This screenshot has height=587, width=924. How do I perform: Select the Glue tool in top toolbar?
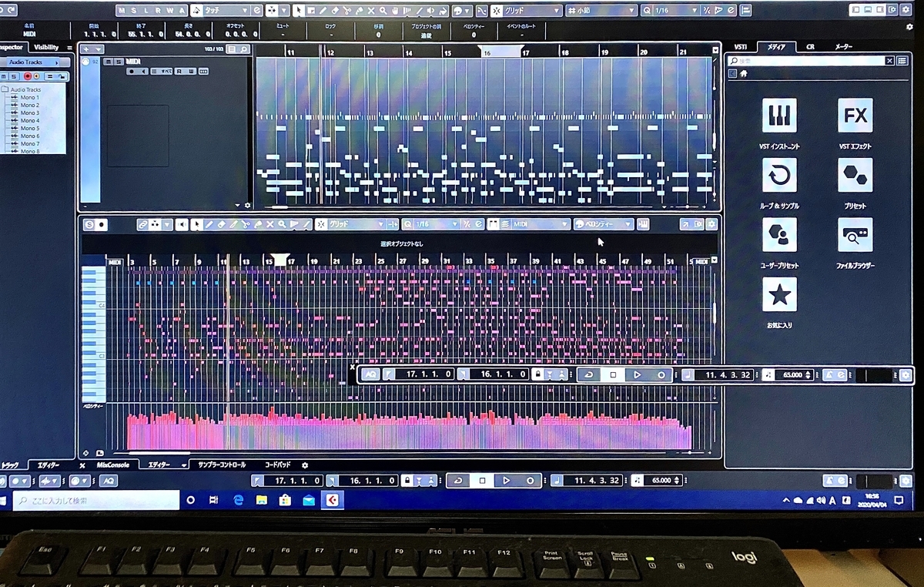(x=359, y=11)
